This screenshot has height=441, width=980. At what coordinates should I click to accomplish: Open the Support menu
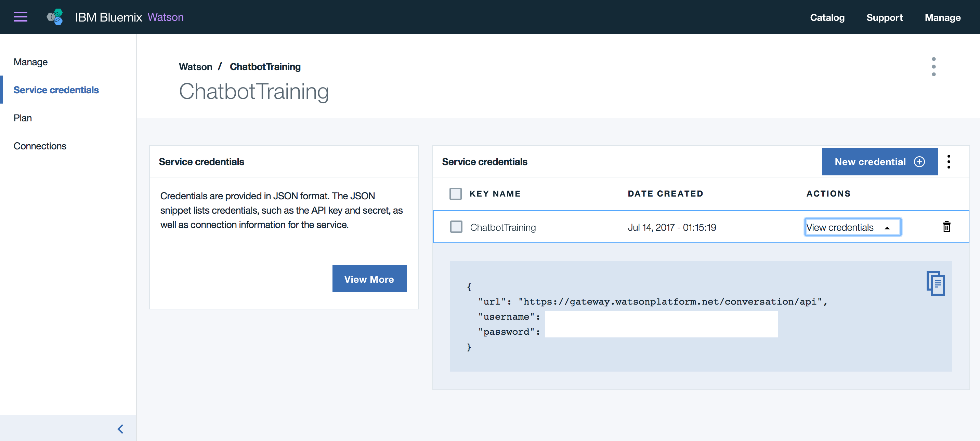pyautogui.click(x=884, y=17)
